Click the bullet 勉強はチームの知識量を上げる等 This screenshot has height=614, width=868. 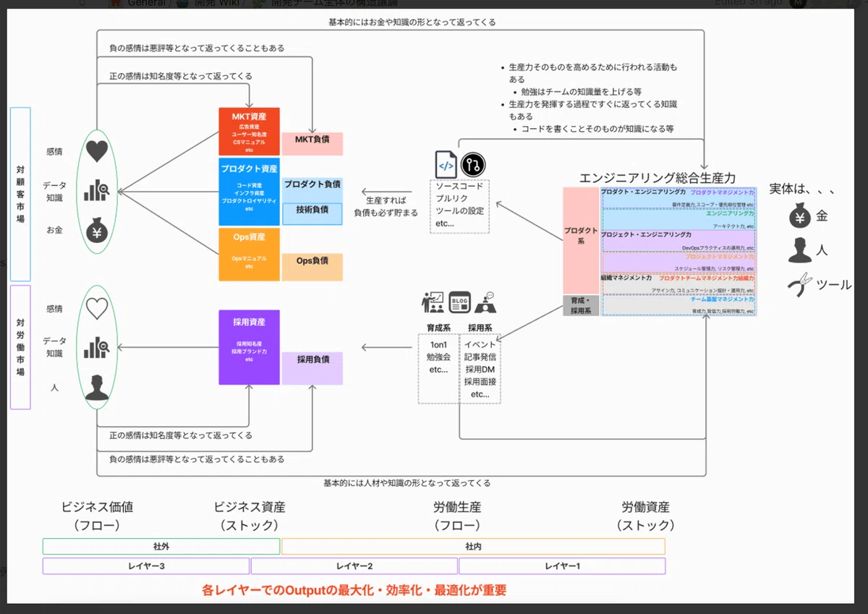click(x=582, y=92)
